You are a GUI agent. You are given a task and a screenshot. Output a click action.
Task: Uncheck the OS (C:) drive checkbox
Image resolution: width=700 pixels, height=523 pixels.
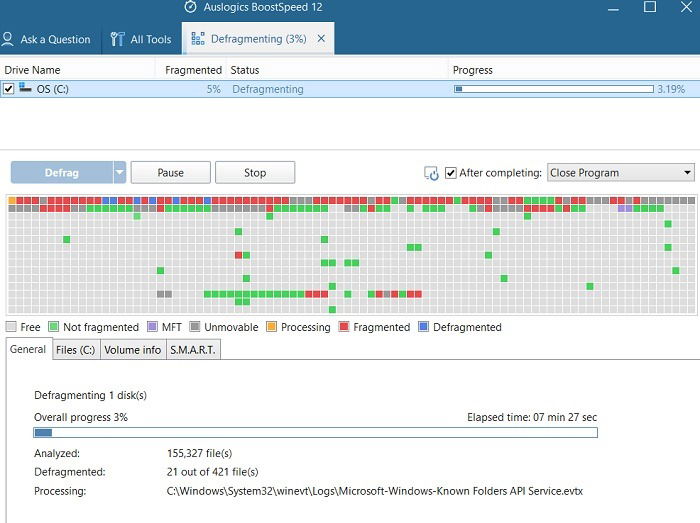pos(8,89)
